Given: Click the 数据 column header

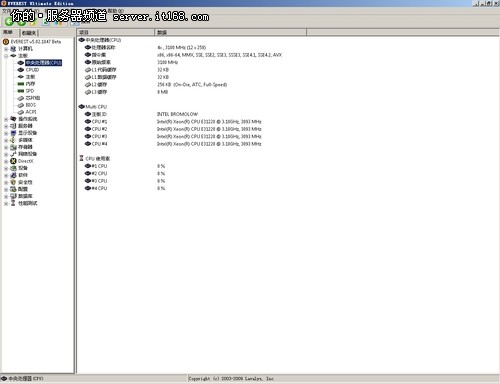Looking at the screenshot, I should tap(230, 32).
